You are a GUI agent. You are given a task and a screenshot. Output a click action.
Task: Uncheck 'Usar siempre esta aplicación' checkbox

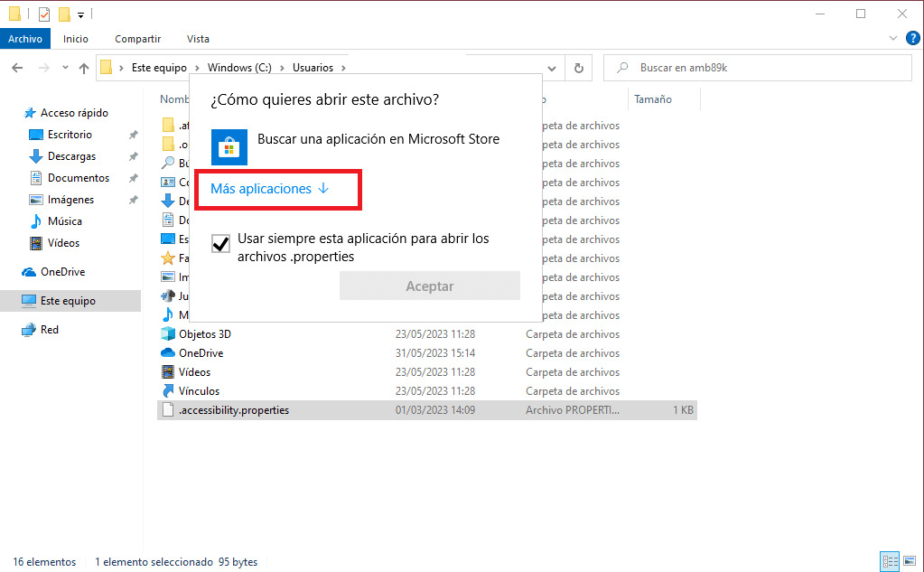pos(220,244)
